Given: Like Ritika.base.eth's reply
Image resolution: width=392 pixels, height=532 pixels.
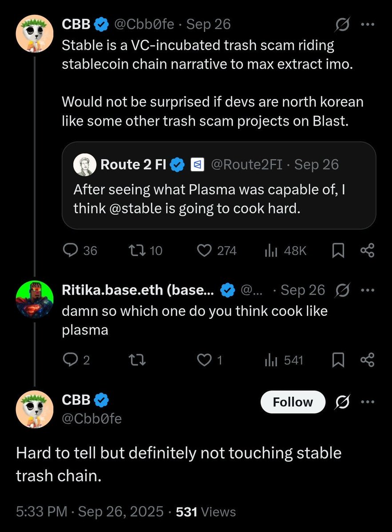Looking at the screenshot, I should point(204,360).
